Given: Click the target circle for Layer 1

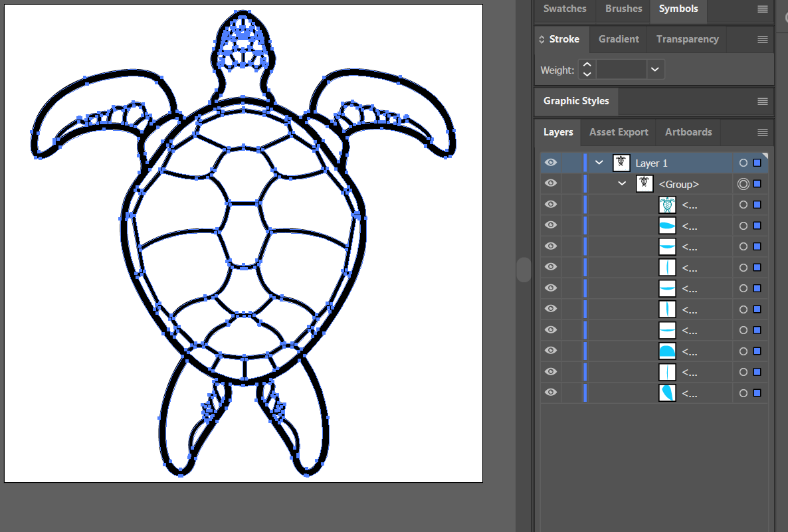Looking at the screenshot, I should (743, 163).
